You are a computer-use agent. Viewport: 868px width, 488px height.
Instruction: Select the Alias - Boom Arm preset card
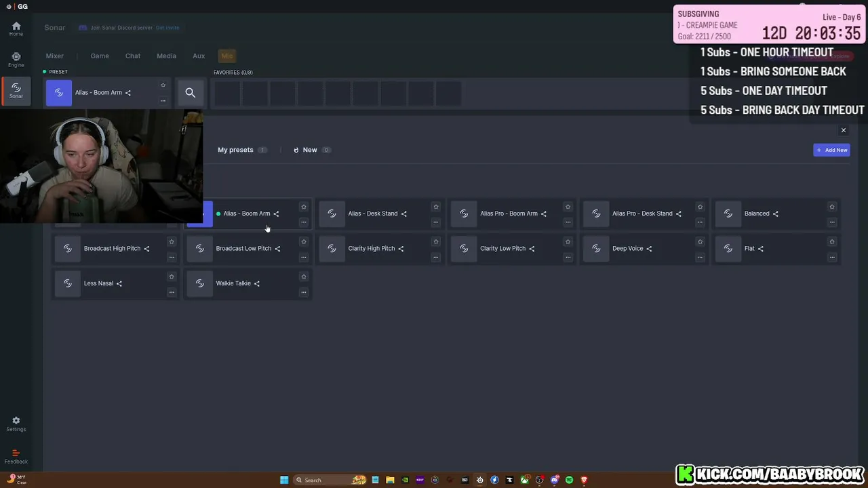[250, 213]
